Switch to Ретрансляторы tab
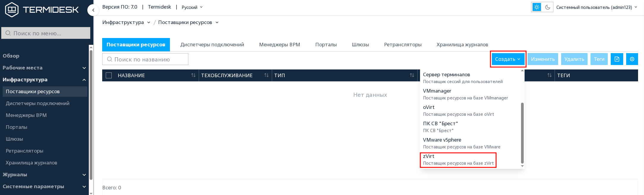644x195 pixels. (403, 45)
